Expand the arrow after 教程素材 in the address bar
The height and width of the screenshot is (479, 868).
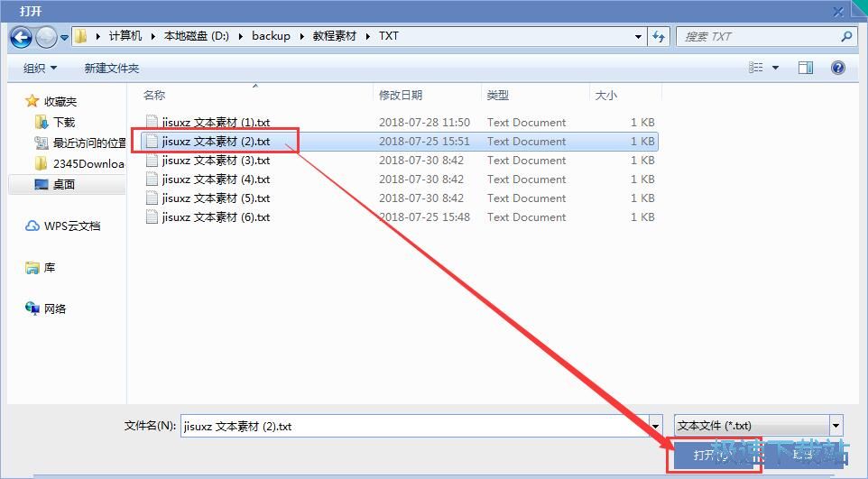pos(367,37)
